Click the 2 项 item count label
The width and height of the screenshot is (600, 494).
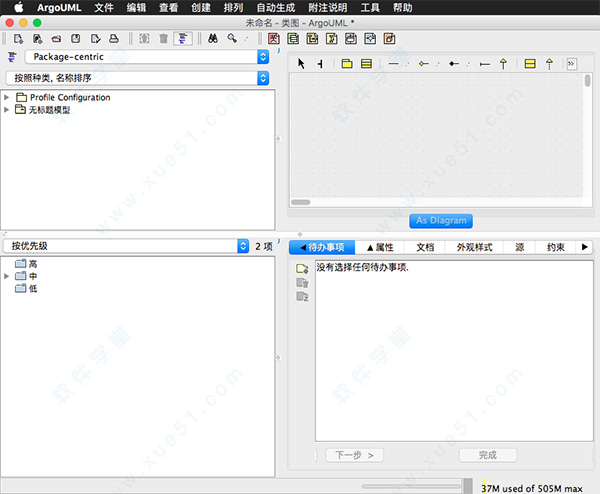(x=264, y=246)
